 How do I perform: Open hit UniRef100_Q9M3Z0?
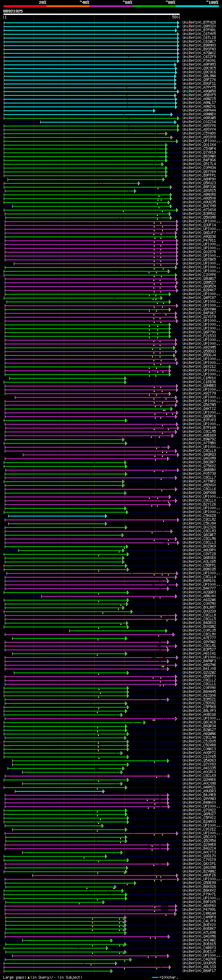199,26
